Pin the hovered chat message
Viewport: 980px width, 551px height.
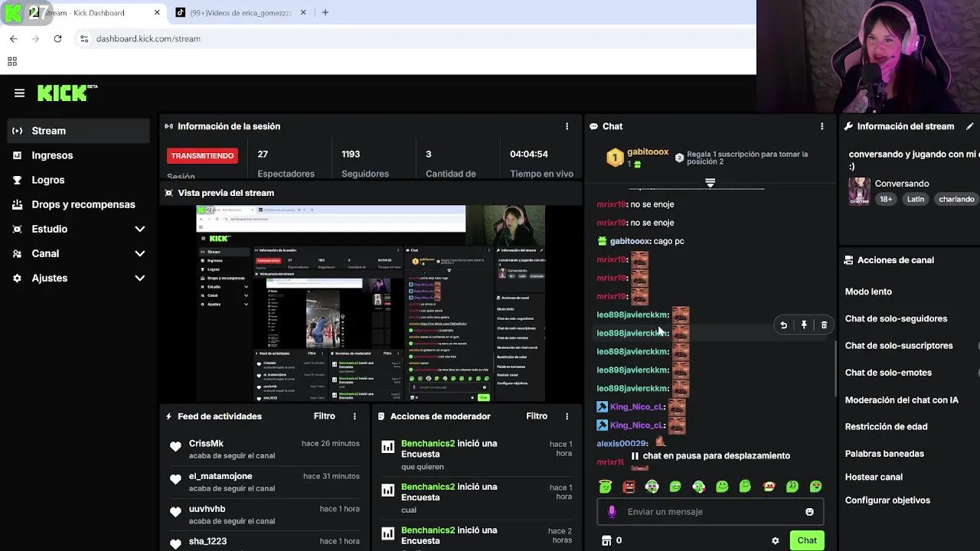(x=804, y=325)
